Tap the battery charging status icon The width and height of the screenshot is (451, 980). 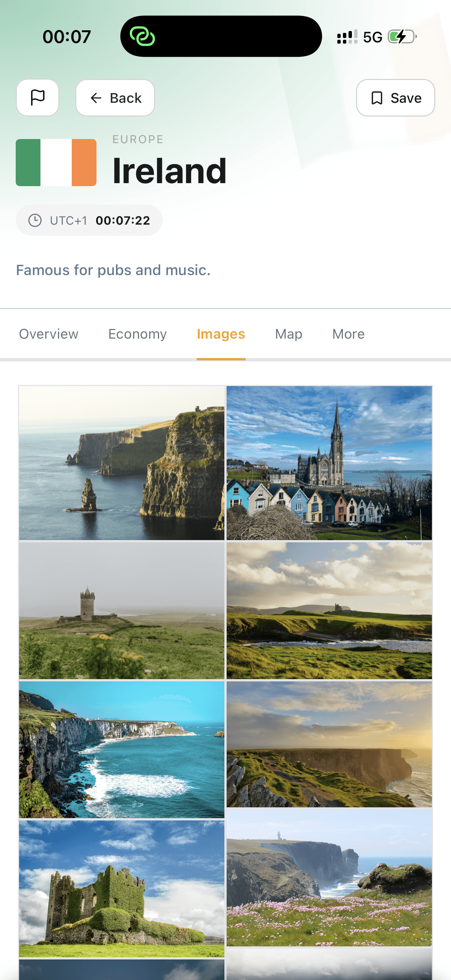402,37
